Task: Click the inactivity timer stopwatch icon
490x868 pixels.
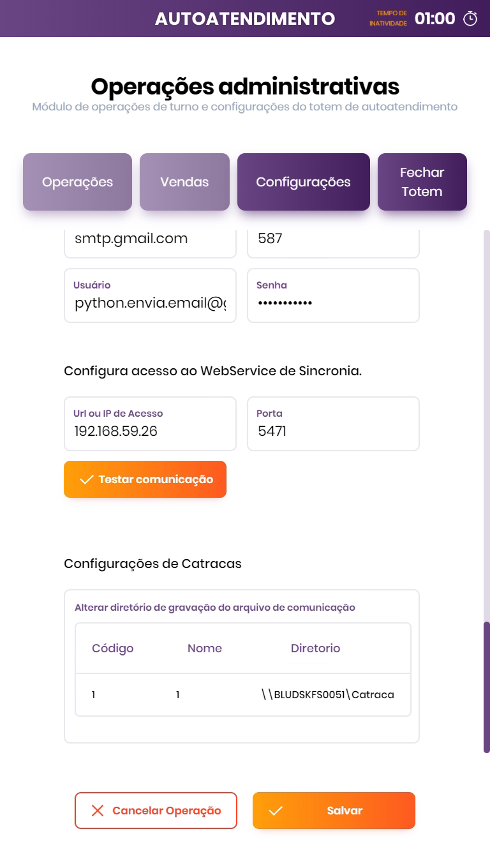Action: click(470, 19)
